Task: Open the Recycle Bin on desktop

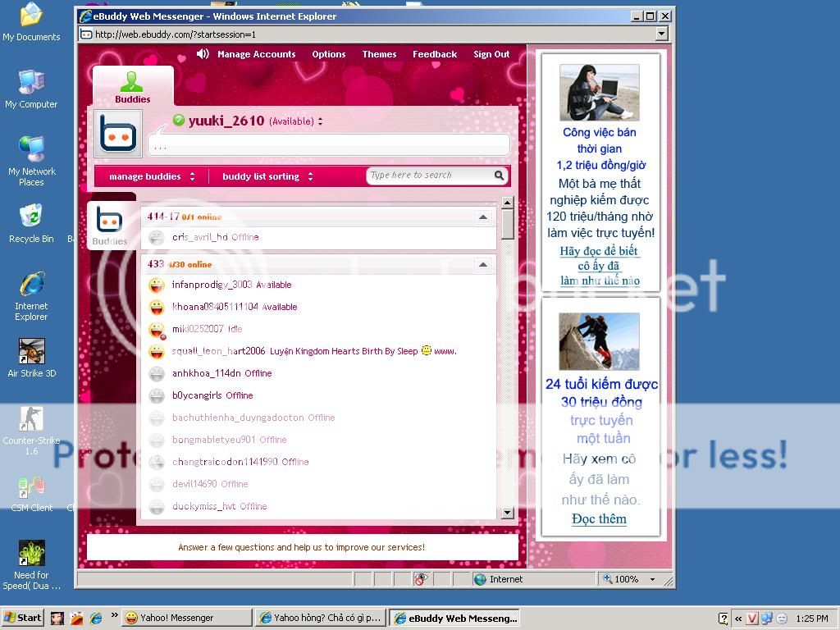Action: [x=31, y=218]
